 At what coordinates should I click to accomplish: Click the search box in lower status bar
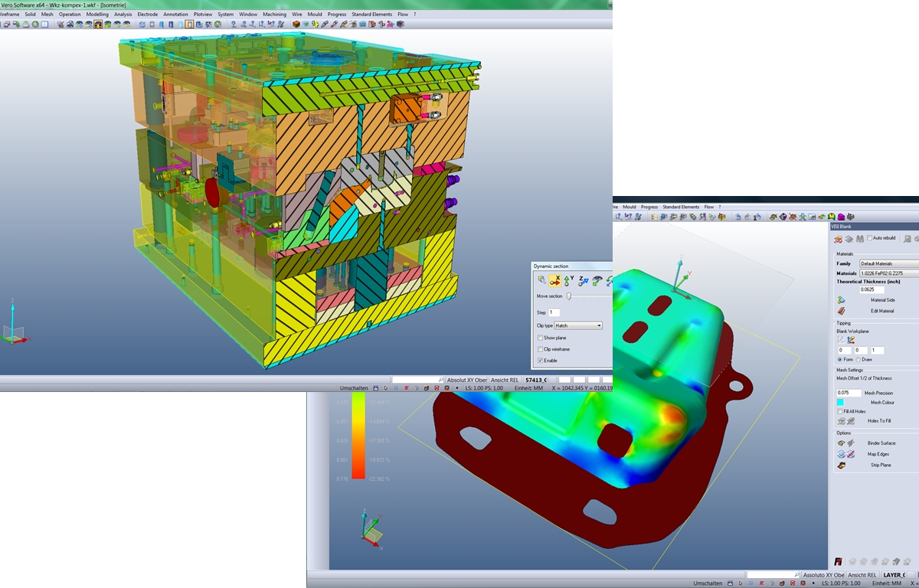pyautogui.click(x=773, y=575)
